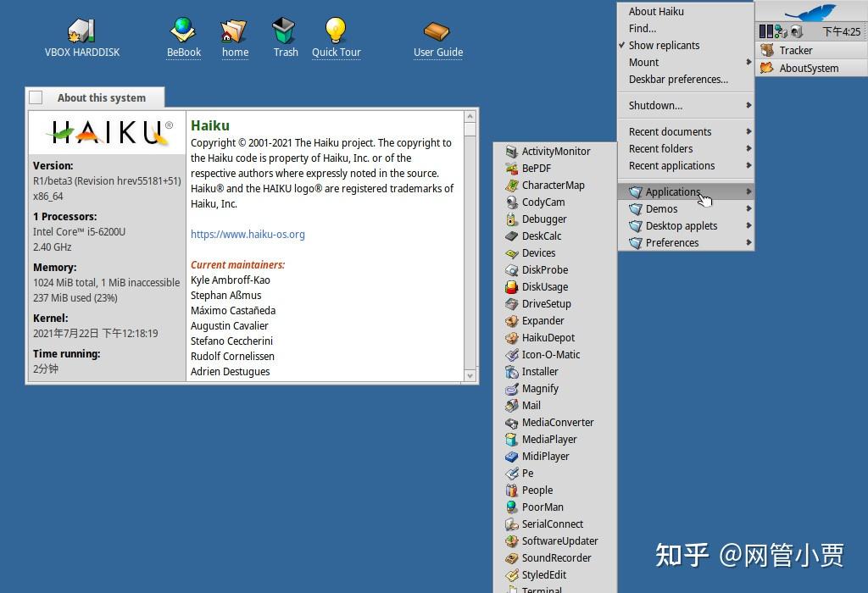Screen dimensions: 868x593
Task: Expand the Recent folders submenu
Action: click(686, 149)
